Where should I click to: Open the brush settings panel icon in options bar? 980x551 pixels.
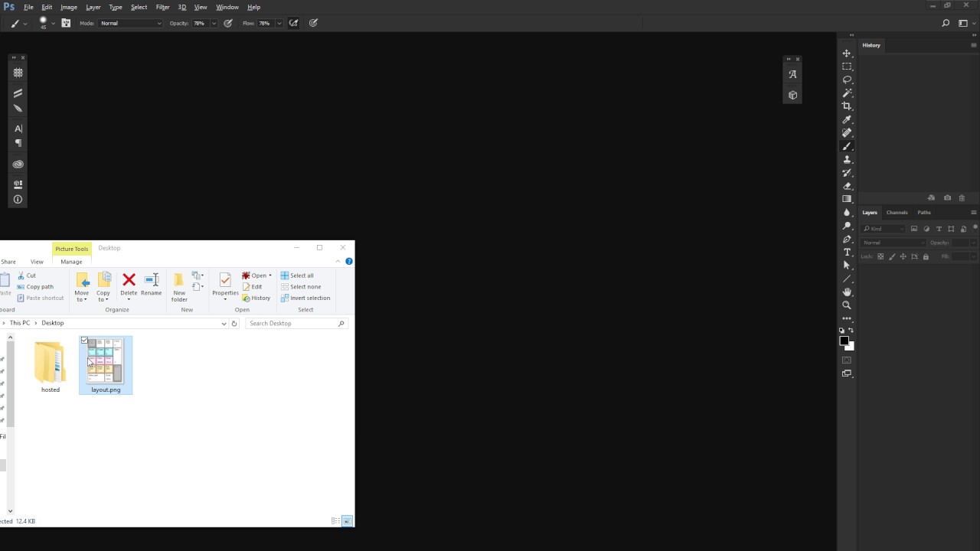66,23
